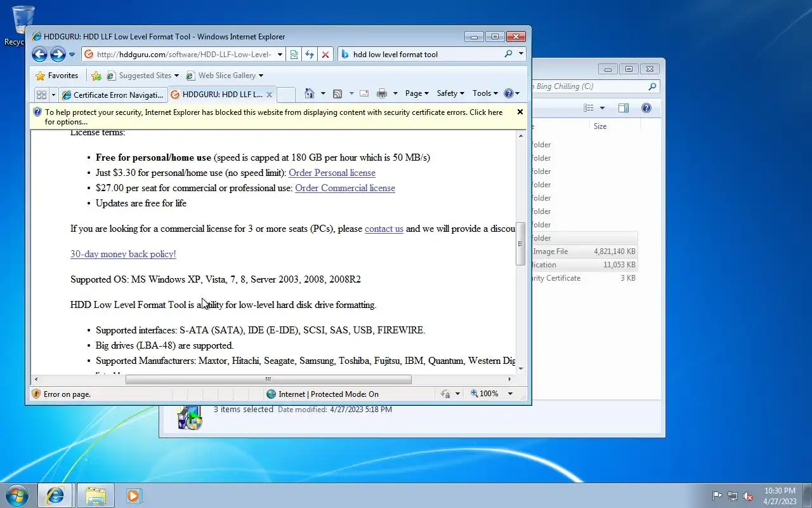Click the vertical scrollbar thumb in Internet Explorer
The image size is (812, 508).
pos(521,244)
